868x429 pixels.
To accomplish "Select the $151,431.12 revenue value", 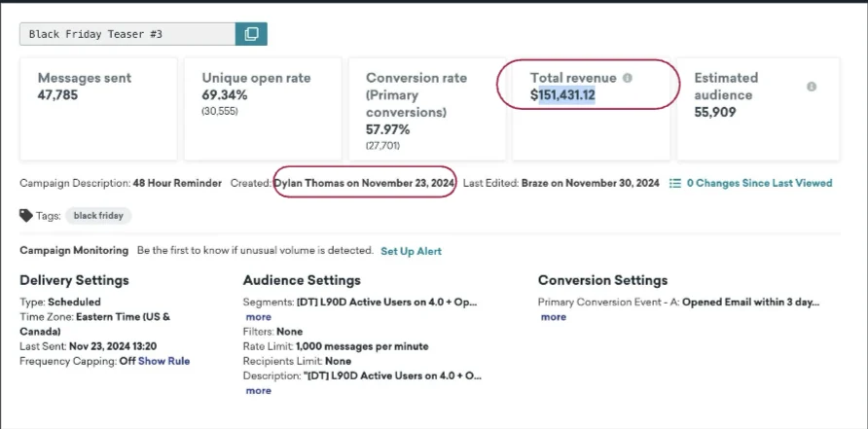I will pos(562,95).
